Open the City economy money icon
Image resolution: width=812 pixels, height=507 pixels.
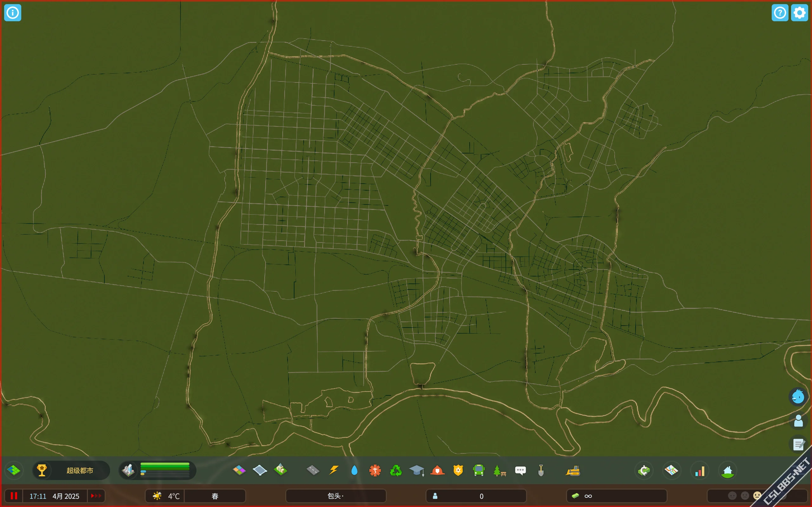[x=644, y=471]
